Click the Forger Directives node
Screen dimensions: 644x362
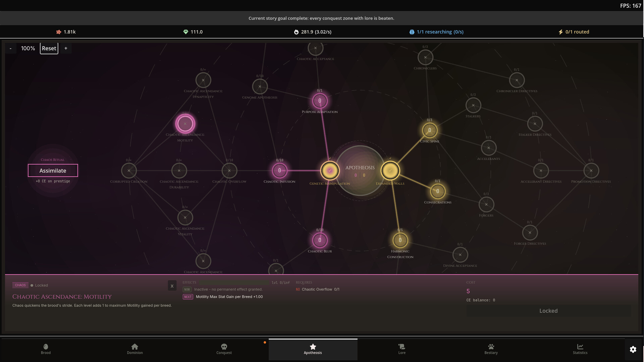(530, 232)
